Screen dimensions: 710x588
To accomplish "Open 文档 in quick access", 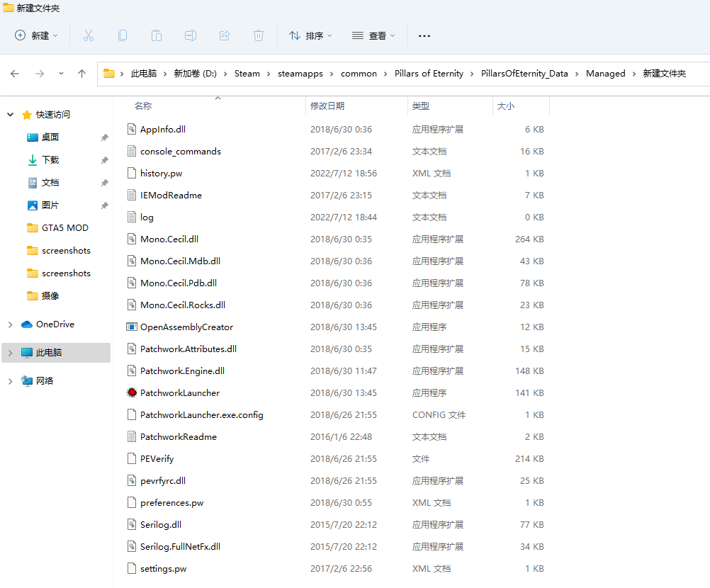I will coord(50,182).
